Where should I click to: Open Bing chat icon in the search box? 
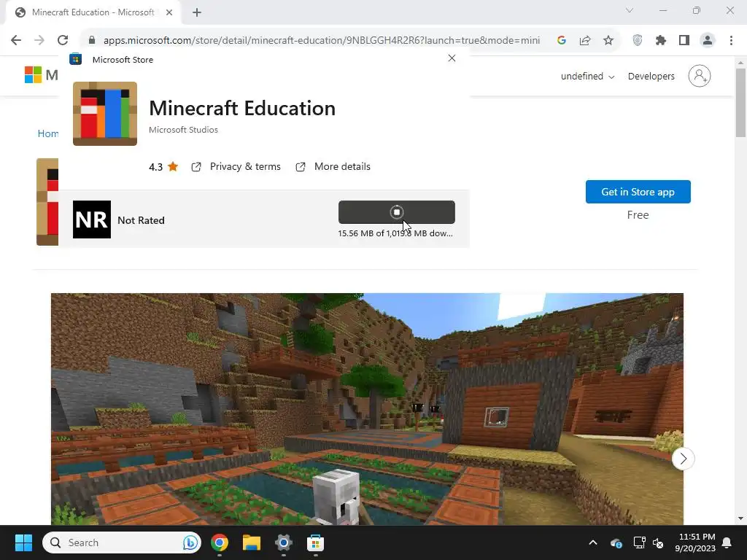point(190,542)
